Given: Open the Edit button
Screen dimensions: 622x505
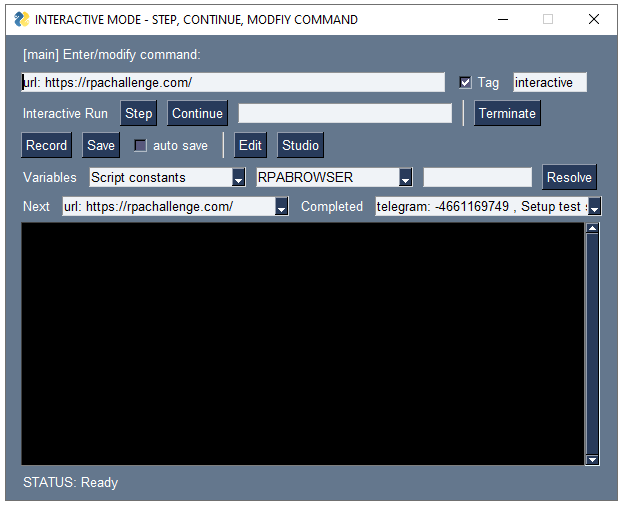Looking at the screenshot, I should point(250,145).
